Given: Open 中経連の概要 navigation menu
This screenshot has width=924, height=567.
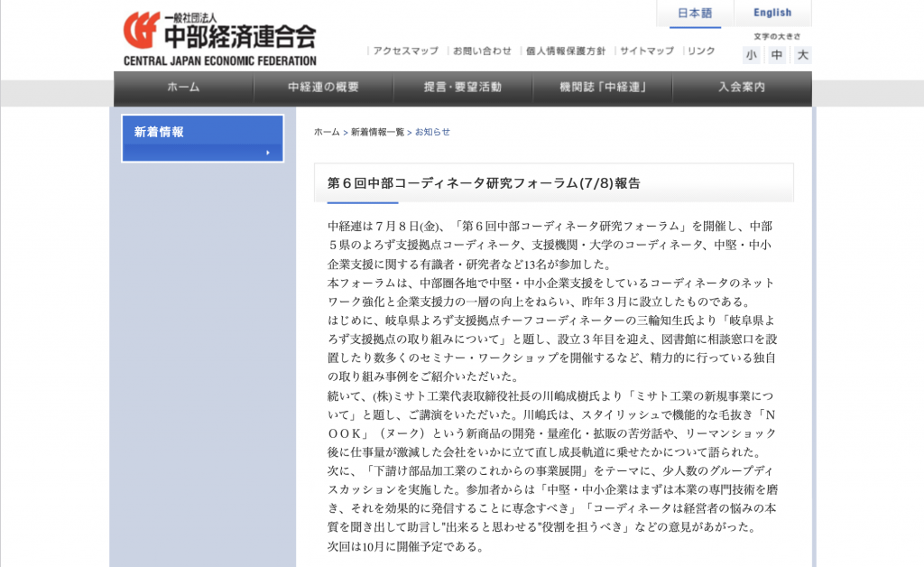Looking at the screenshot, I should (x=323, y=88).
